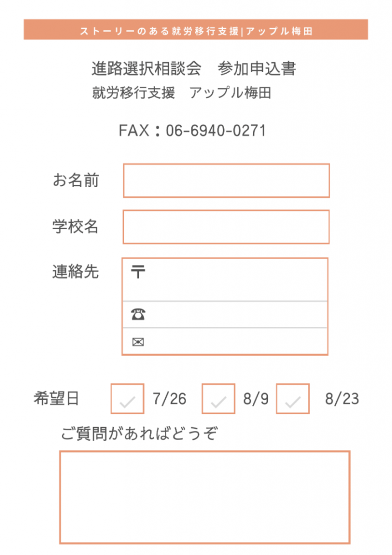392x555 pixels.
Task: Click the 8/23 date label
Action: (x=342, y=399)
